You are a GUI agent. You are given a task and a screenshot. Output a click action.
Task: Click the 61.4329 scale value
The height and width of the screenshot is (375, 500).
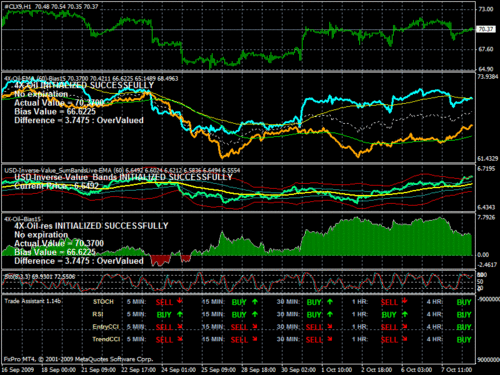tap(488, 159)
